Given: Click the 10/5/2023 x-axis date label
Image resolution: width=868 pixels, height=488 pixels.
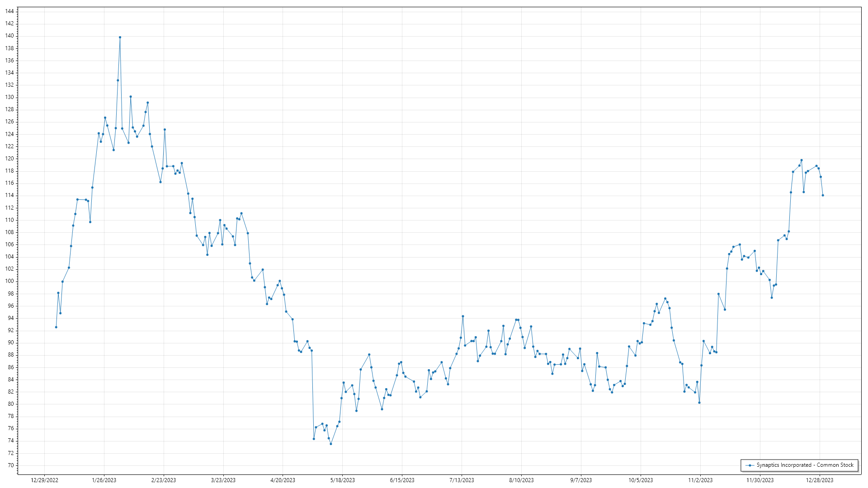Looking at the screenshot, I should [641, 480].
